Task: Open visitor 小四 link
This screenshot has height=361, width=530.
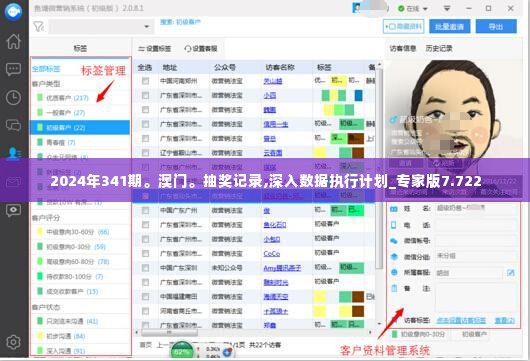Action: pos(270,95)
